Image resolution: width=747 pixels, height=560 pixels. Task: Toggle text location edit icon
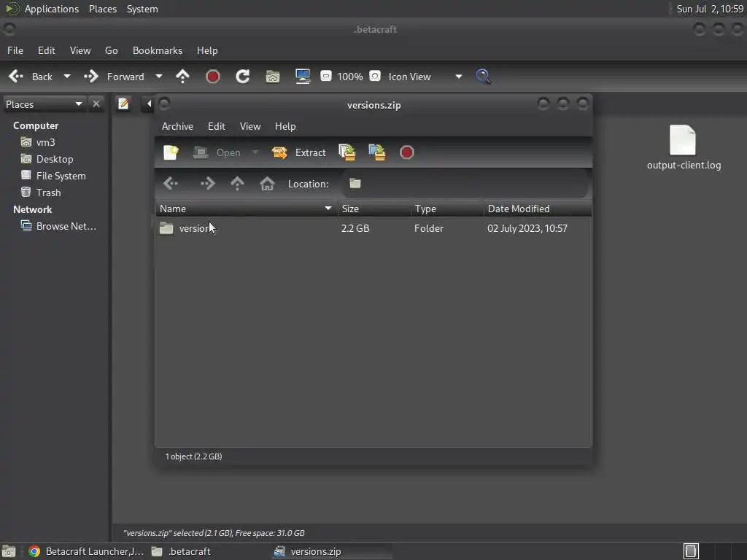click(123, 104)
